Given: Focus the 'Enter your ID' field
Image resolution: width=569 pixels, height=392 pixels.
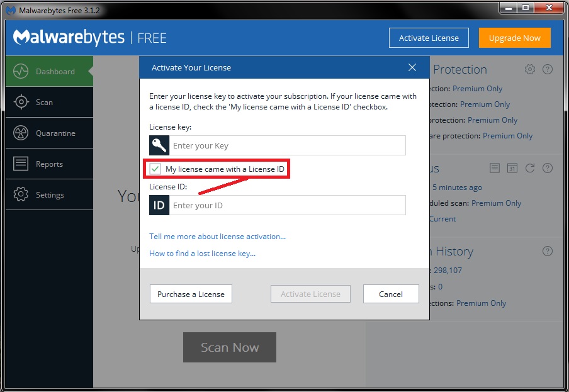Looking at the screenshot, I should pyautogui.click(x=288, y=205).
